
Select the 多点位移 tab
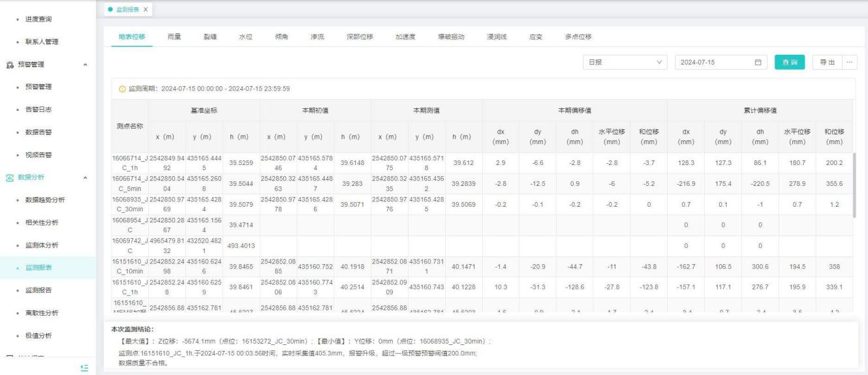(x=578, y=37)
